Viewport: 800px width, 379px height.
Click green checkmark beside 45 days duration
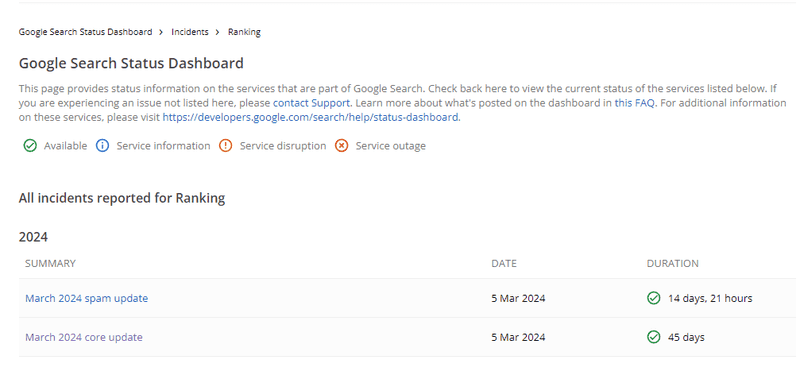tap(654, 337)
